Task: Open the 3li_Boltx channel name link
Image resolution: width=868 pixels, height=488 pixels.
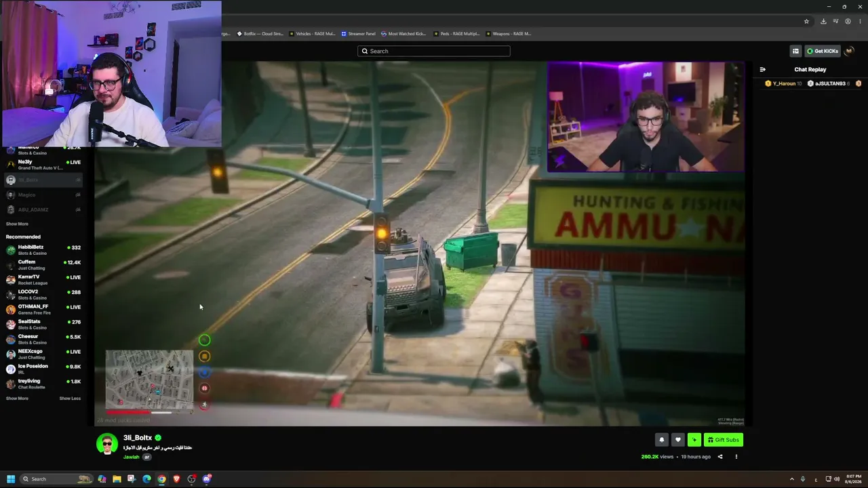Action: point(138,438)
